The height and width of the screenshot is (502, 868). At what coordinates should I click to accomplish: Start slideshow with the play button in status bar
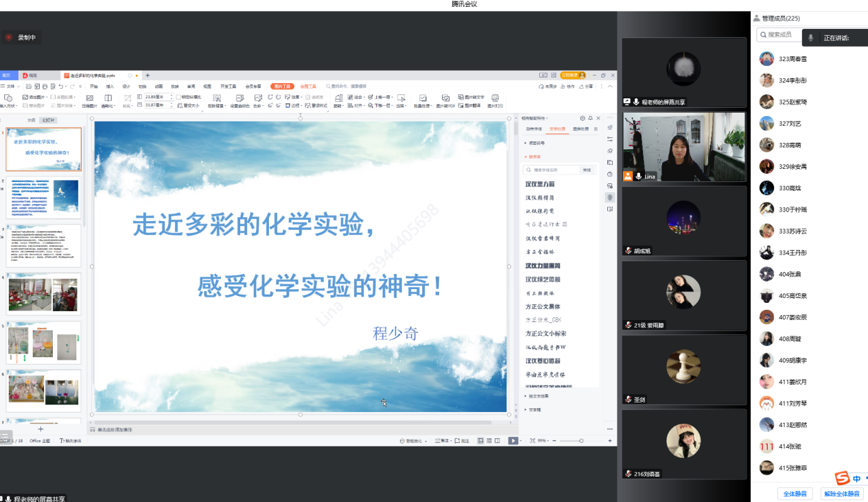513,440
